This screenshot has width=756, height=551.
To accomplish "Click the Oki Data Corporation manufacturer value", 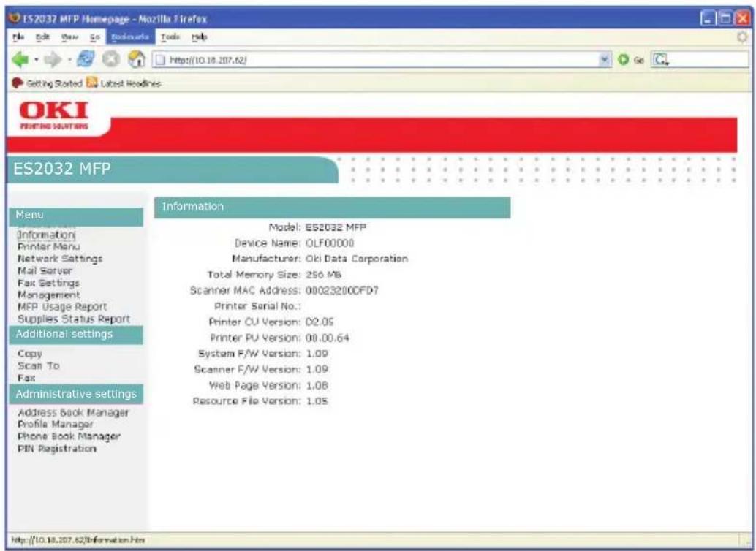I will [357, 259].
